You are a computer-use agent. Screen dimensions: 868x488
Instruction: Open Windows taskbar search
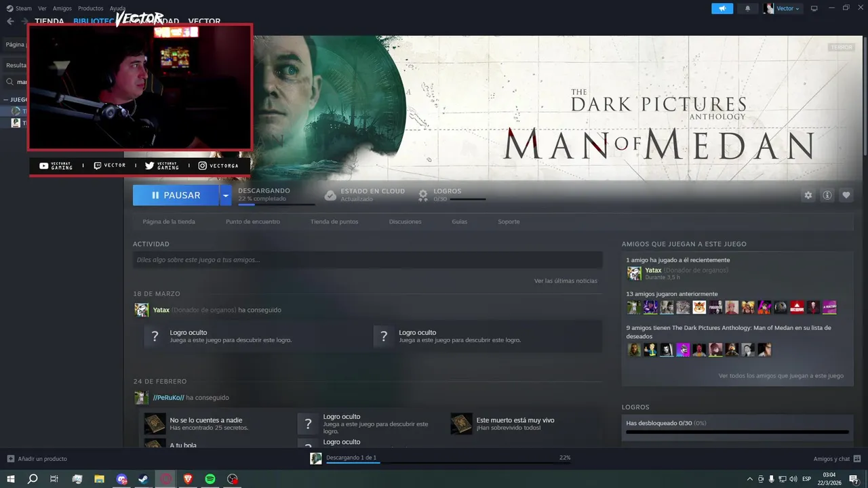click(x=33, y=479)
